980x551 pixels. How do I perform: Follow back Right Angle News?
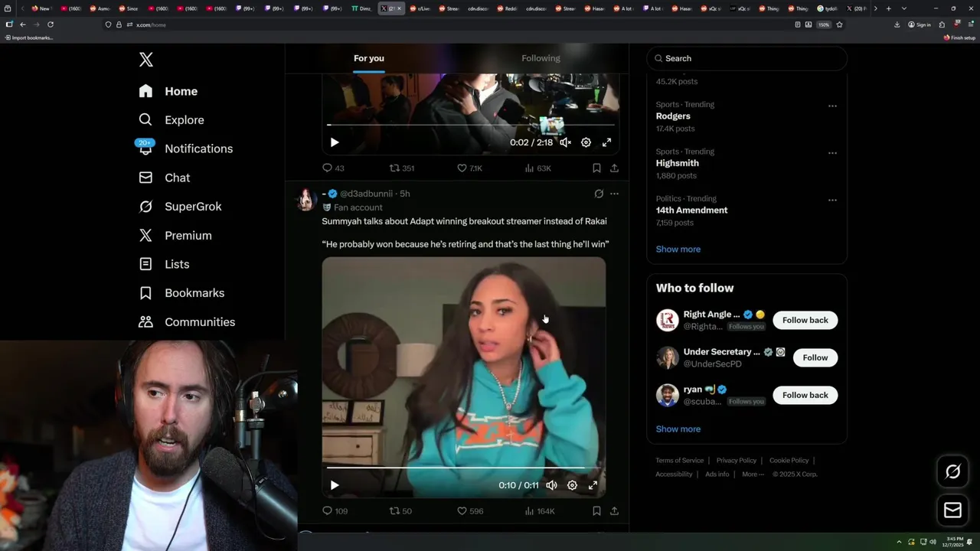coord(805,320)
